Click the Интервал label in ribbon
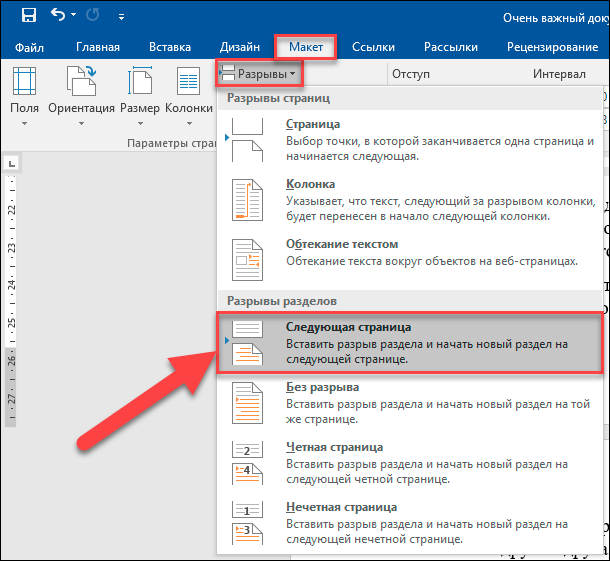 pos(559,74)
